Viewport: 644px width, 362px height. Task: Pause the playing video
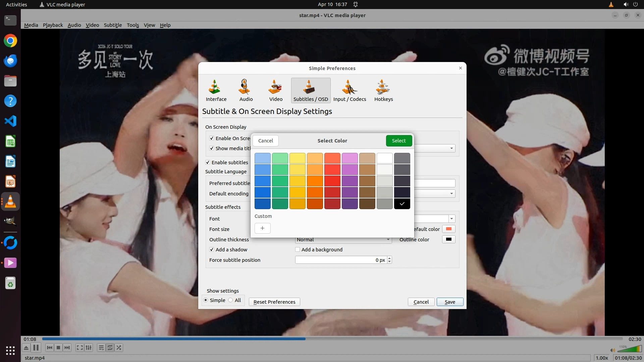click(x=36, y=348)
